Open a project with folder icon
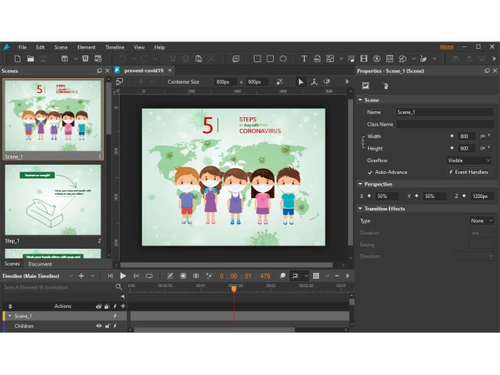The height and width of the screenshot is (375, 500). coord(31,59)
